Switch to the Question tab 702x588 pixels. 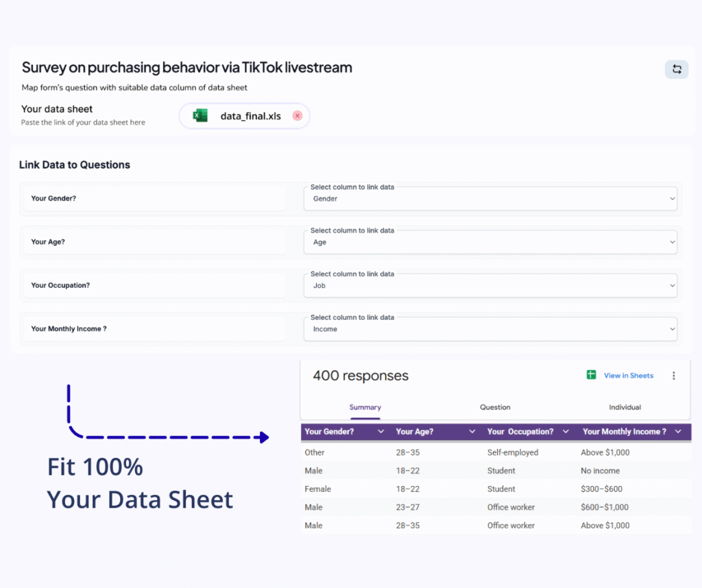495,407
